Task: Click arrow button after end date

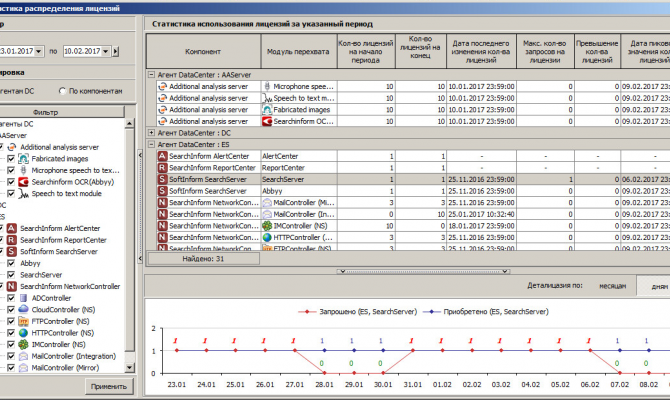Action: pos(115,51)
